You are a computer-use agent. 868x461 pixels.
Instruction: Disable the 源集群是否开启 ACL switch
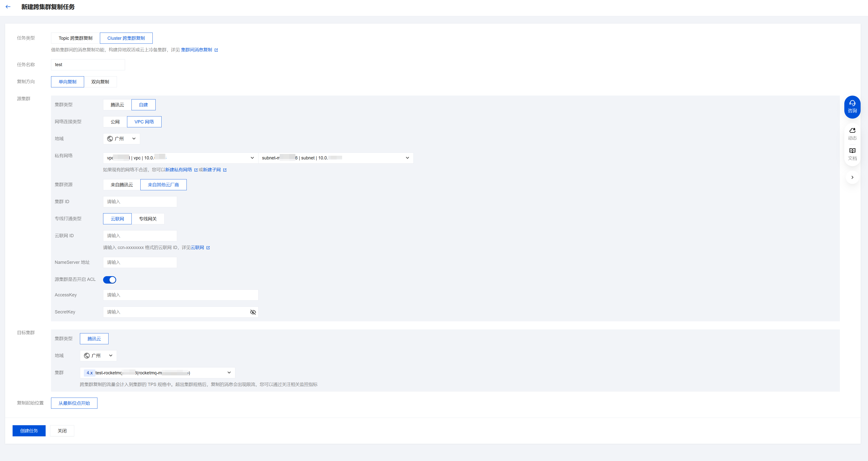(110, 280)
